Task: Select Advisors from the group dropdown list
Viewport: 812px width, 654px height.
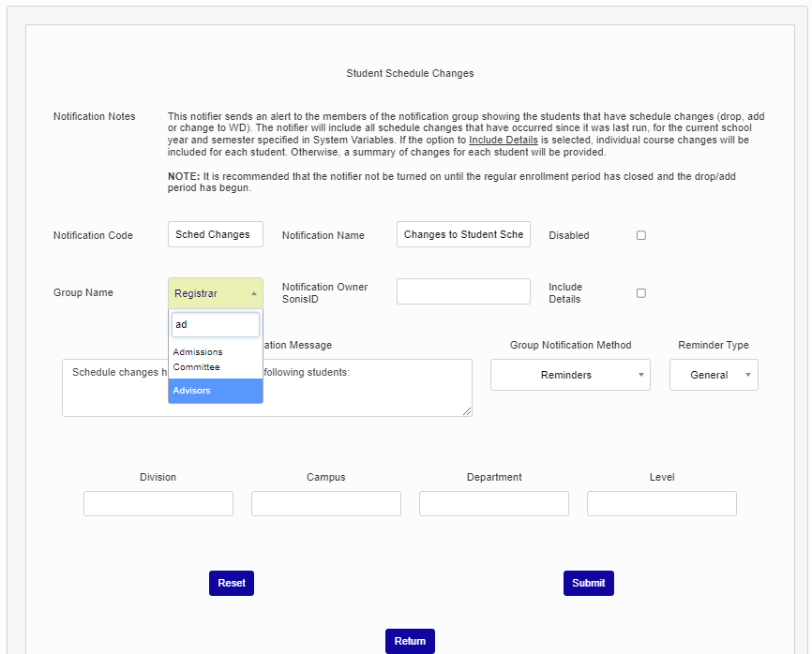Action: coord(215,391)
